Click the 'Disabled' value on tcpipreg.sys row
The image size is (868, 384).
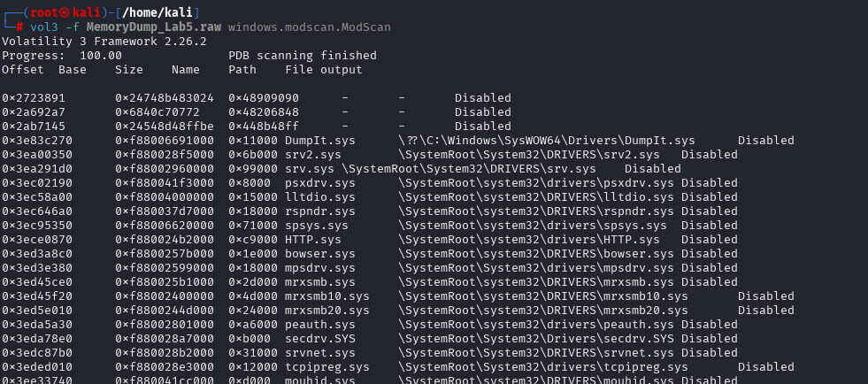tap(765, 366)
